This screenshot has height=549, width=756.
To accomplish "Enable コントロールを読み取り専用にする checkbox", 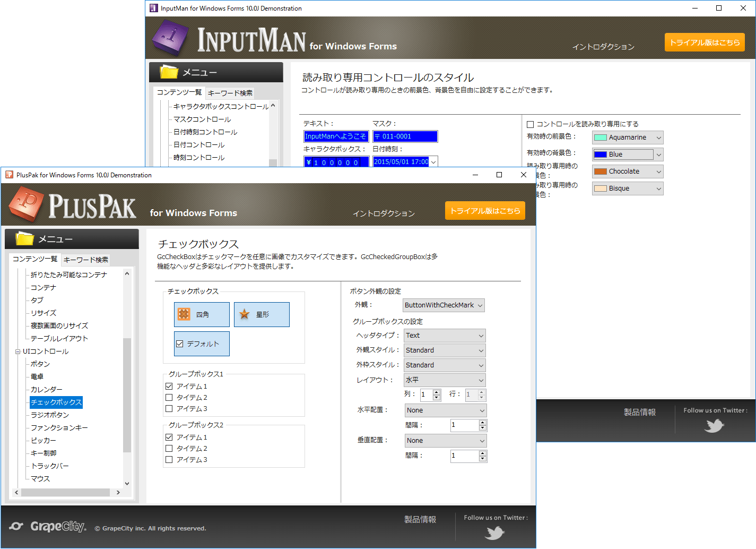I will tap(530, 123).
